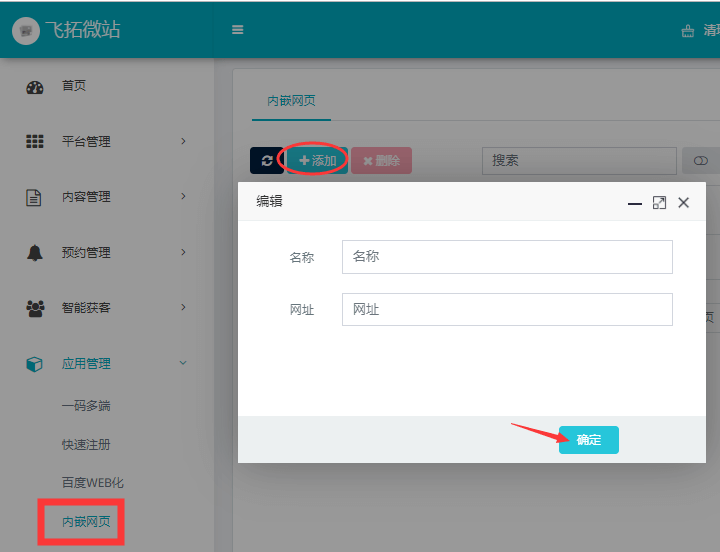Image resolution: width=720 pixels, height=552 pixels.
Task: Click the 名称 field label
Action: pyautogui.click(x=302, y=257)
